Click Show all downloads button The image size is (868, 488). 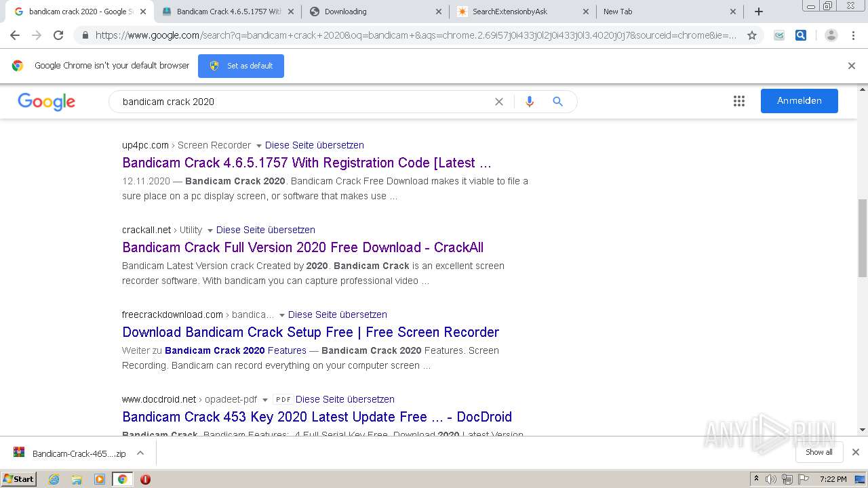tap(818, 452)
